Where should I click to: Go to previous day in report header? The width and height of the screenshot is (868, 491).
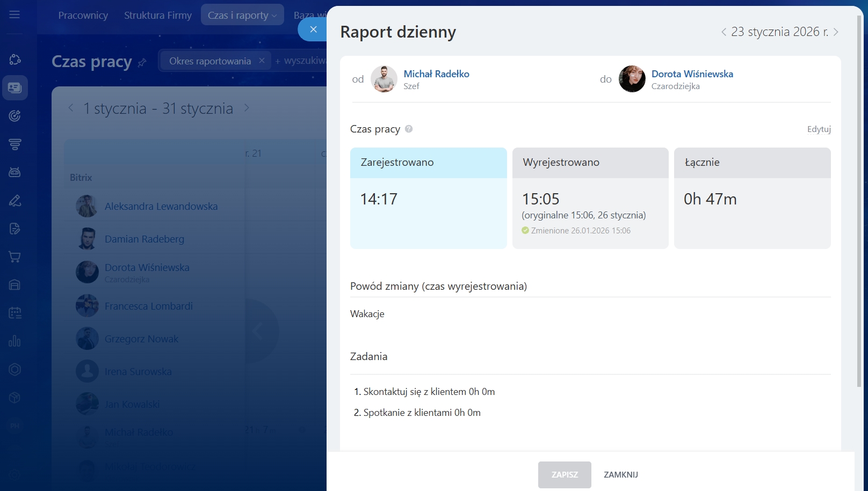coord(724,32)
